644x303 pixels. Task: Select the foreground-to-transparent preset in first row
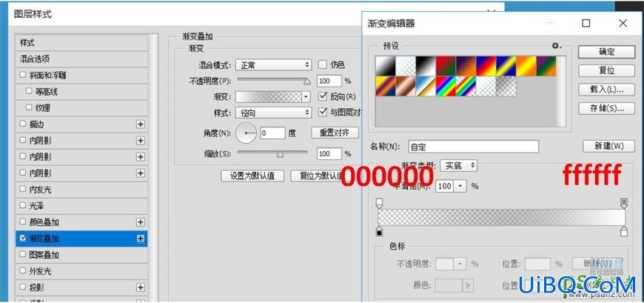pyautogui.click(x=406, y=66)
